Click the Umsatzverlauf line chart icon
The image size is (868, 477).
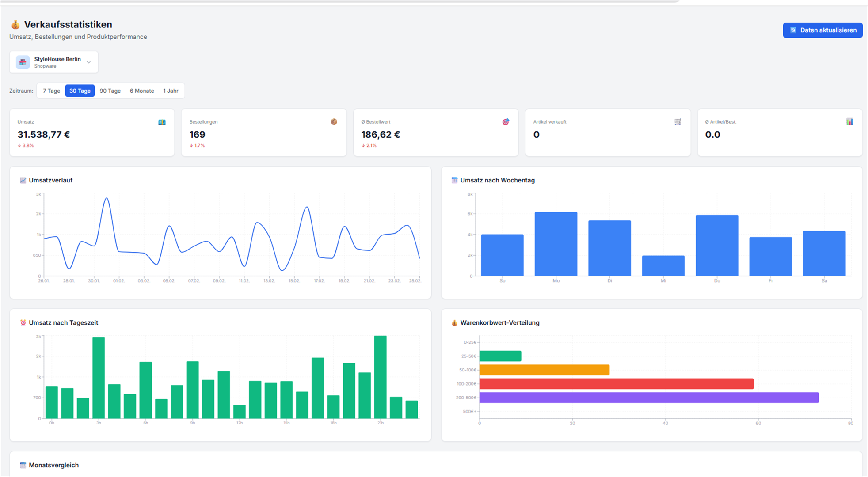23,180
